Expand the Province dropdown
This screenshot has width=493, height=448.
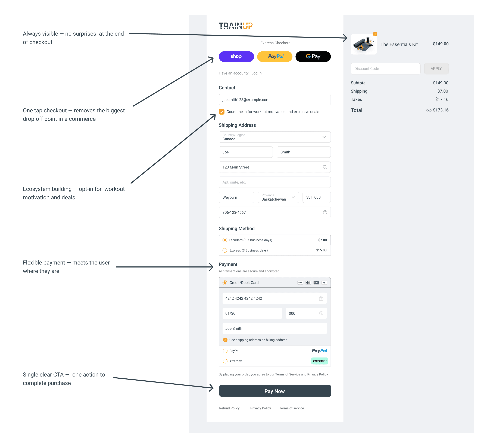coord(278,197)
